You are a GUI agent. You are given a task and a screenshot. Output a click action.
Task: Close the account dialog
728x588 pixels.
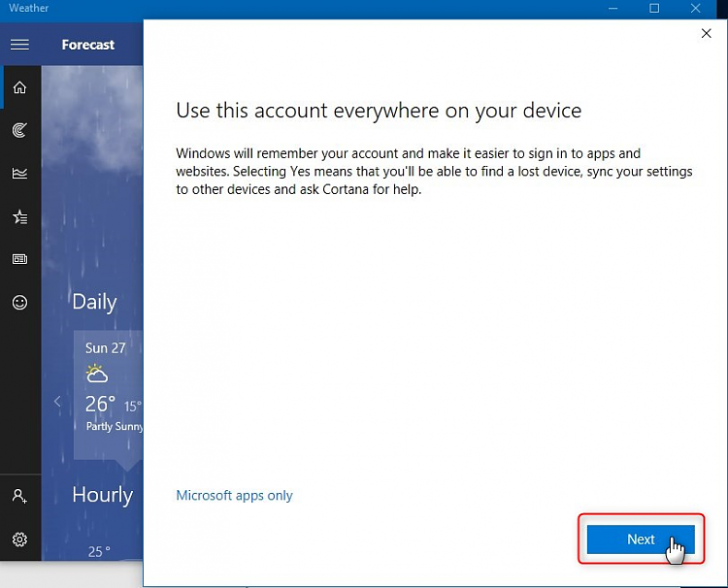(x=707, y=33)
